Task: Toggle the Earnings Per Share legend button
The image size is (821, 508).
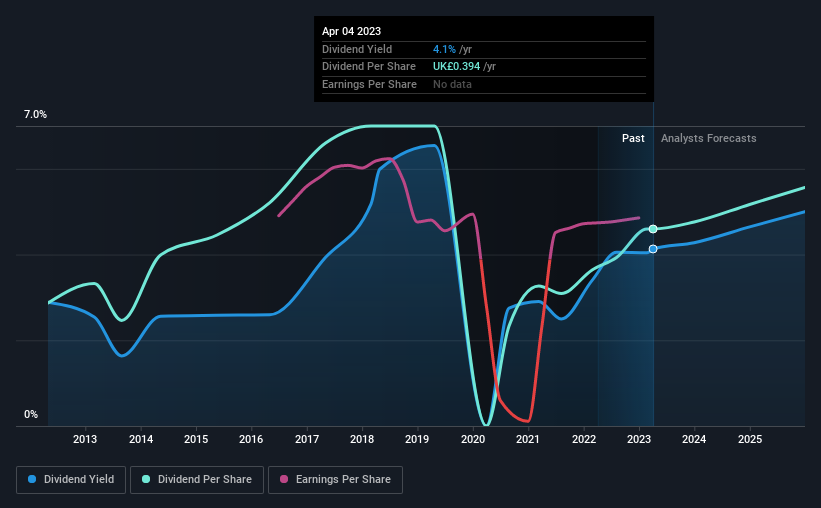Action: pos(335,480)
